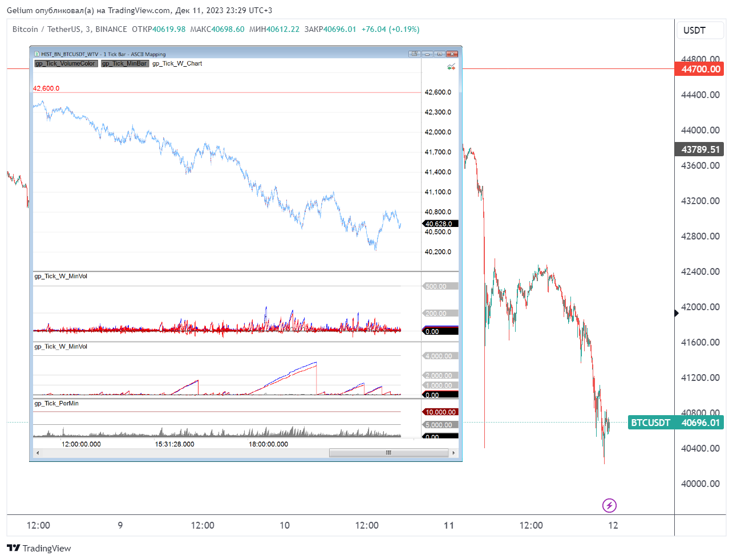Click the date label 9 on time axis
The image size is (733, 560).
(120, 525)
